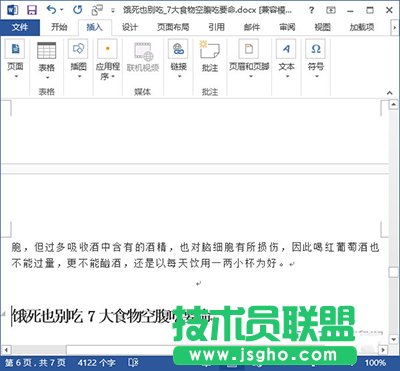Image resolution: width=400 pixels, height=371 pixels.
Task: Switch to the 开始 tab
Action: coord(59,27)
